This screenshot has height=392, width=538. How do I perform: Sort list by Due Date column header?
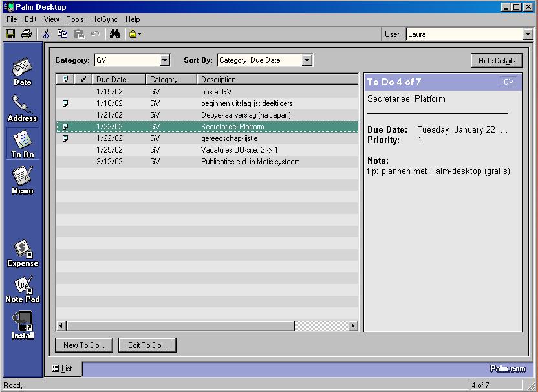(x=119, y=80)
